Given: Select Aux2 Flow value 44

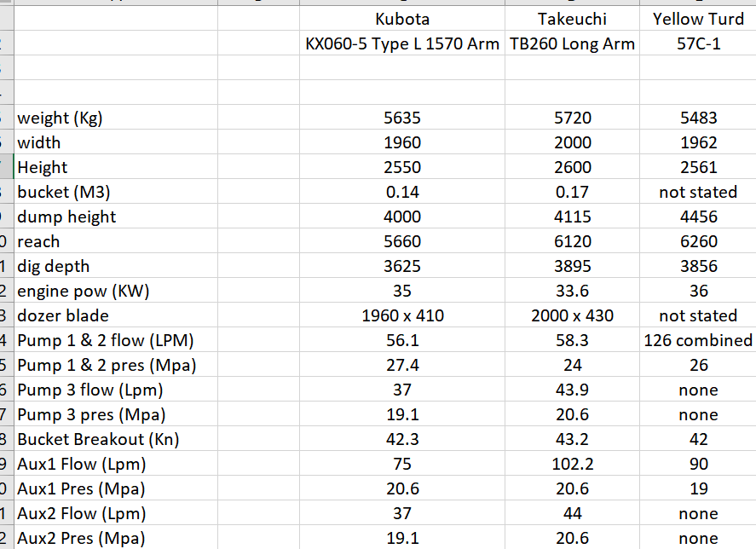Looking at the screenshot, I should pyautogui.click(x=572, y=513).
